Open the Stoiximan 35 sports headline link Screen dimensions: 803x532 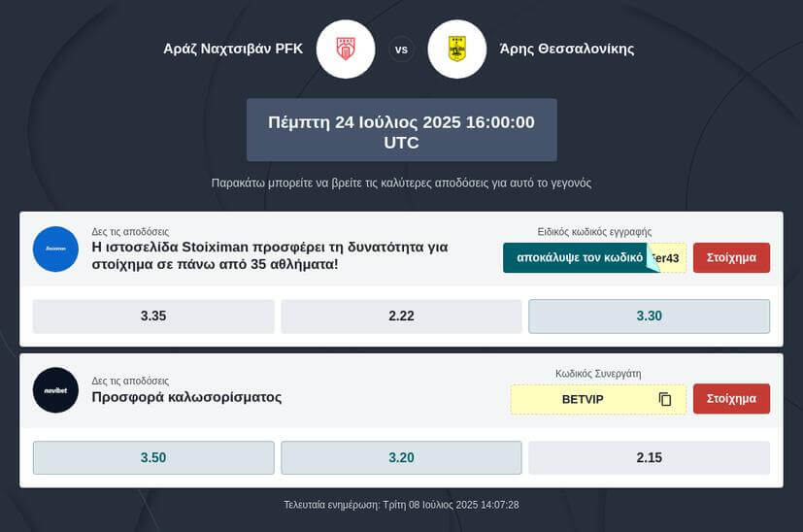click(270, 255)
